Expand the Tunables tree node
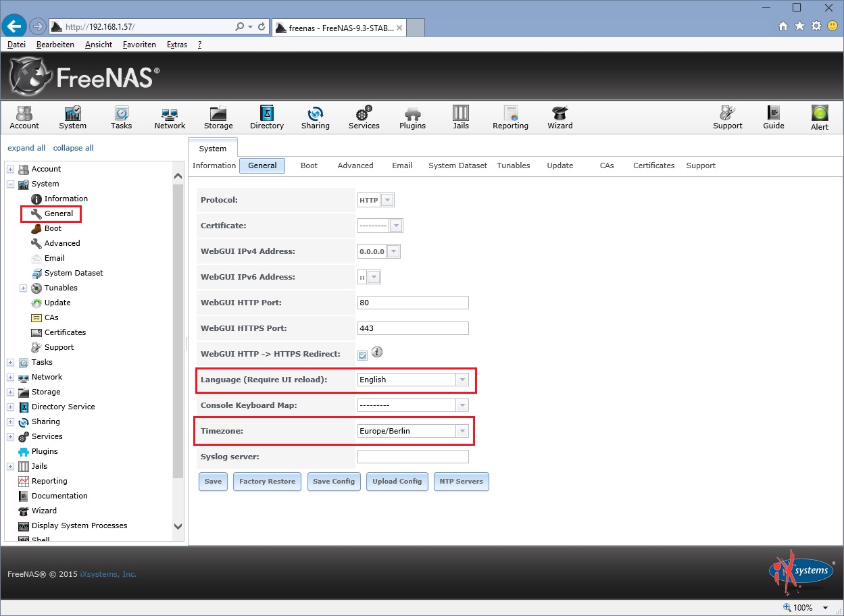Image resolution: width=844 pixels, height=616 pixels. pos(23,288)
